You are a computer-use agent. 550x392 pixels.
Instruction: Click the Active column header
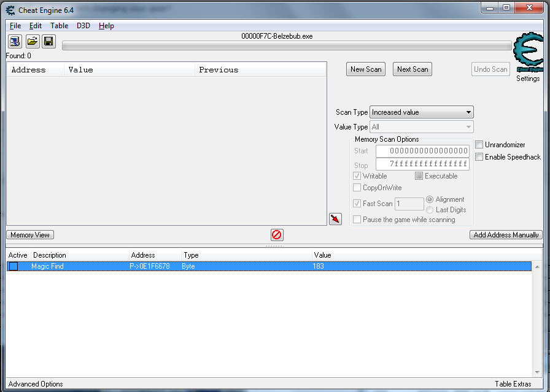click(x=18, y=255)
